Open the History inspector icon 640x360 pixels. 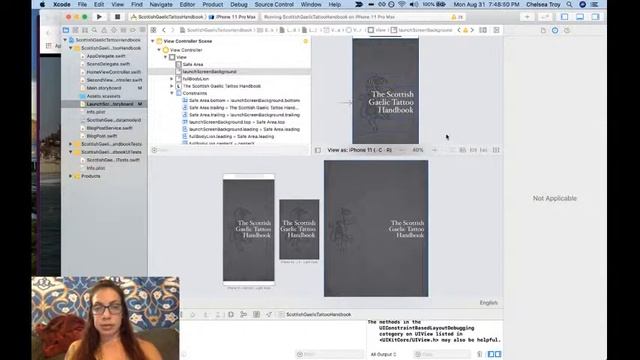coord(567,30)
